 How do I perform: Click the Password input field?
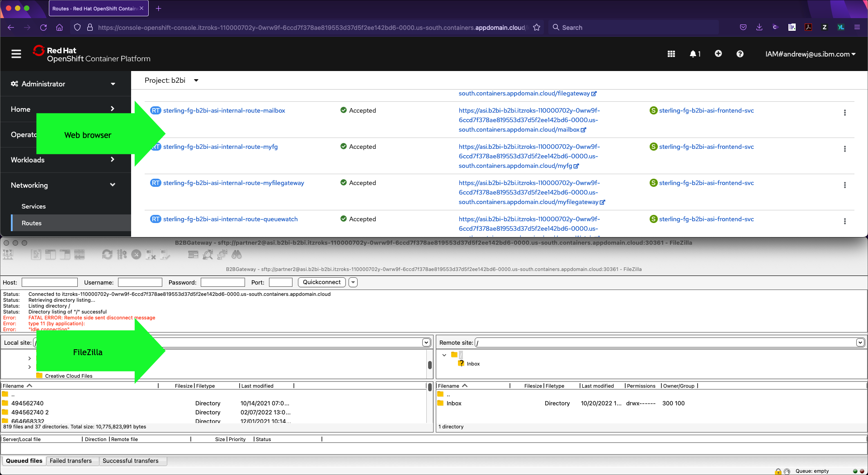(x=223, y=282)
